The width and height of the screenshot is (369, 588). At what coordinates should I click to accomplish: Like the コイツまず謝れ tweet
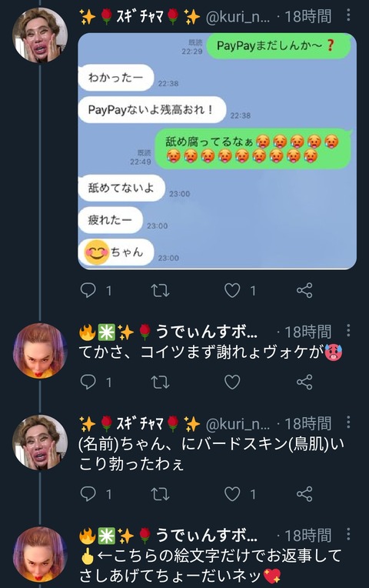tap(232, 382)
